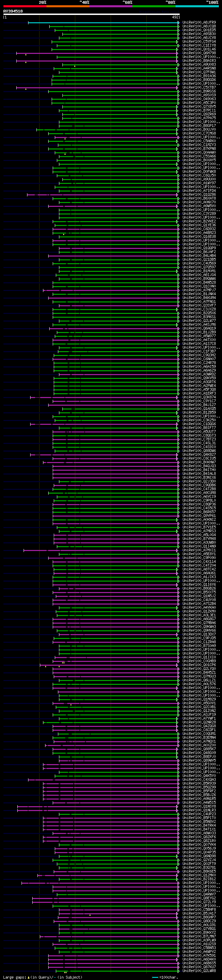Screen dimensions: 222x980
Task: Click the query name AV394518
Action: 13,11
